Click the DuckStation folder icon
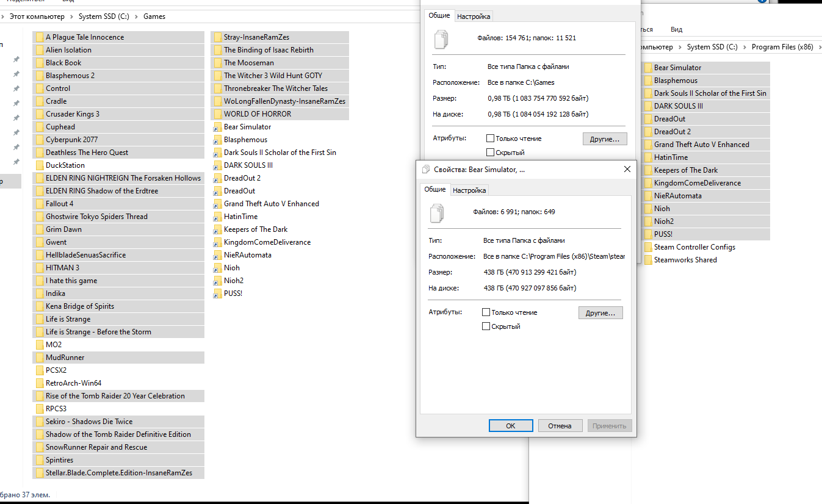Screen dimensions: 822x504 pos(40,165)
